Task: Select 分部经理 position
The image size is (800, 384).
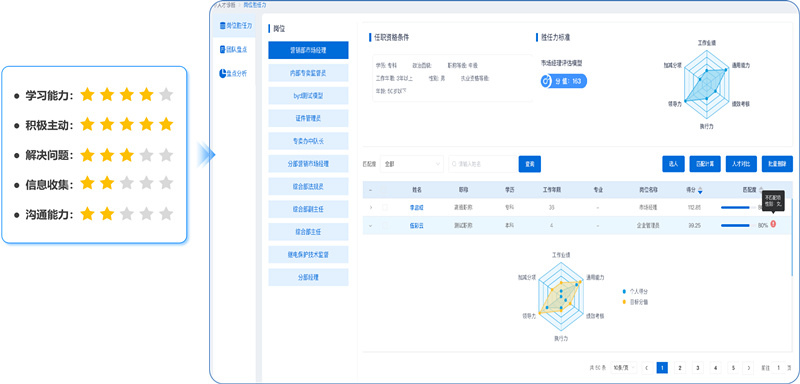Action: click(308, 277)
